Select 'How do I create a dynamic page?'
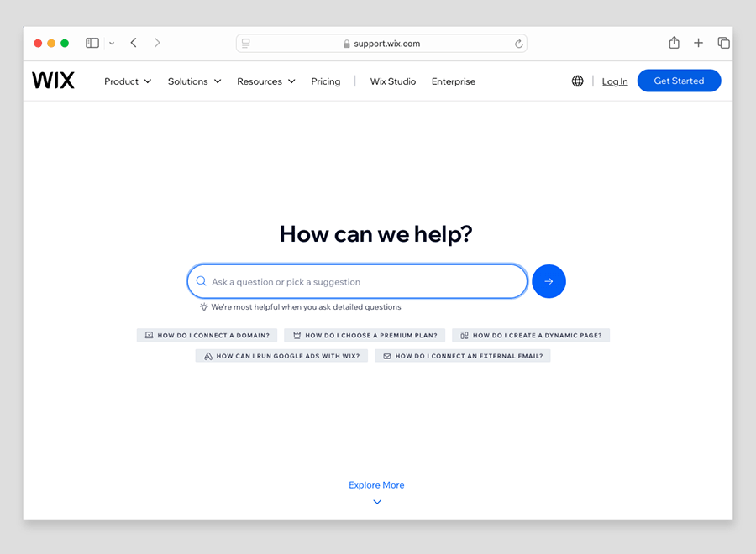756x554 pixels. tap(531, 335)
